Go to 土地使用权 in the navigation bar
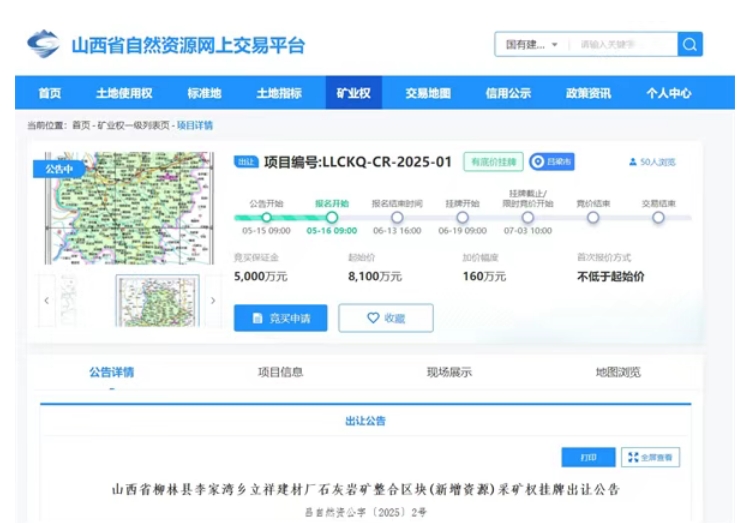Image resolution: width=750 pixels, height=523 pixels. 124,93
